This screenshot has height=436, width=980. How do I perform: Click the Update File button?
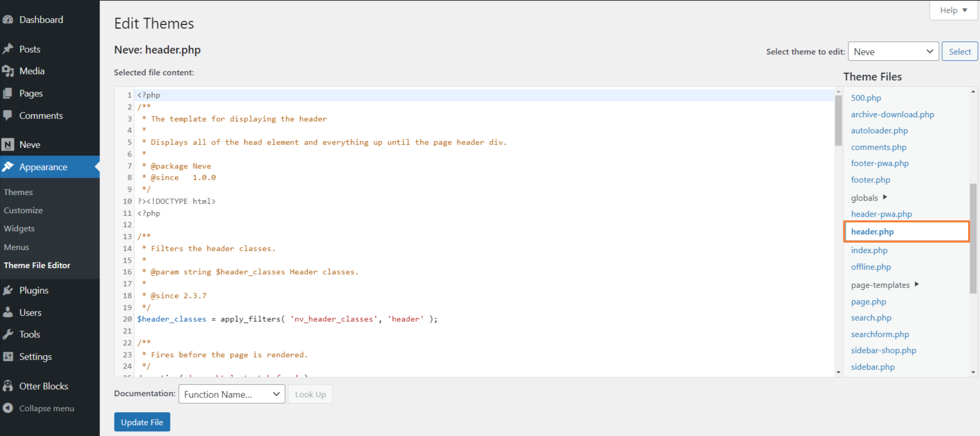click(142, 422)
